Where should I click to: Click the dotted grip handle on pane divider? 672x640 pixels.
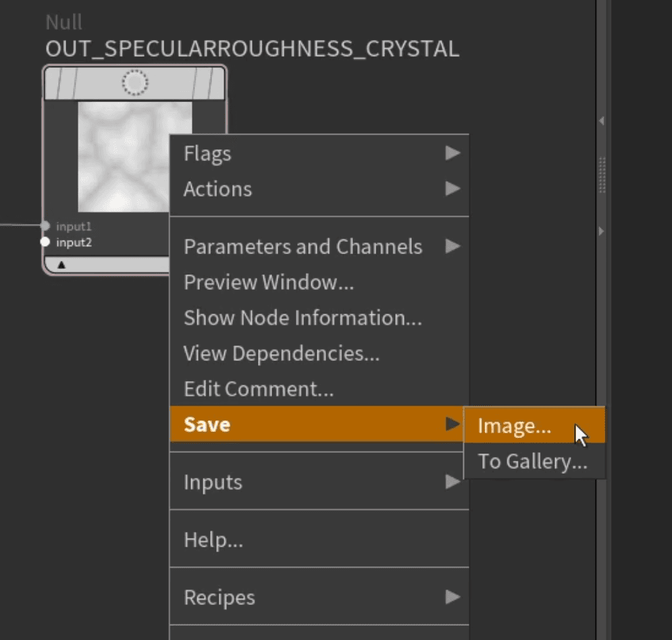click(x=602, y=174)
